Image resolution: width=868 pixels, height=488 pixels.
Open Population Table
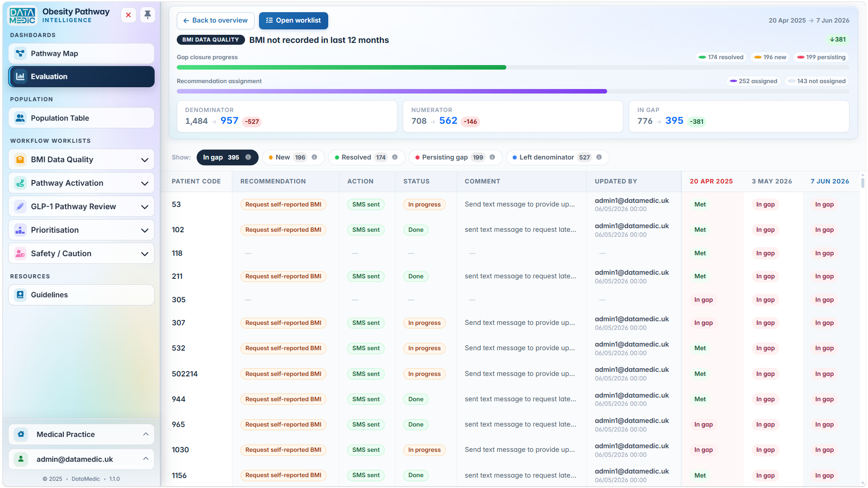click(x=81, y=118)
